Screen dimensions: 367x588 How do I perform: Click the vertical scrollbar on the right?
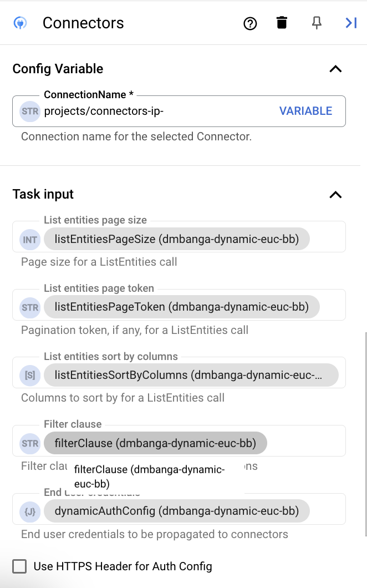[x=364, y=388]
